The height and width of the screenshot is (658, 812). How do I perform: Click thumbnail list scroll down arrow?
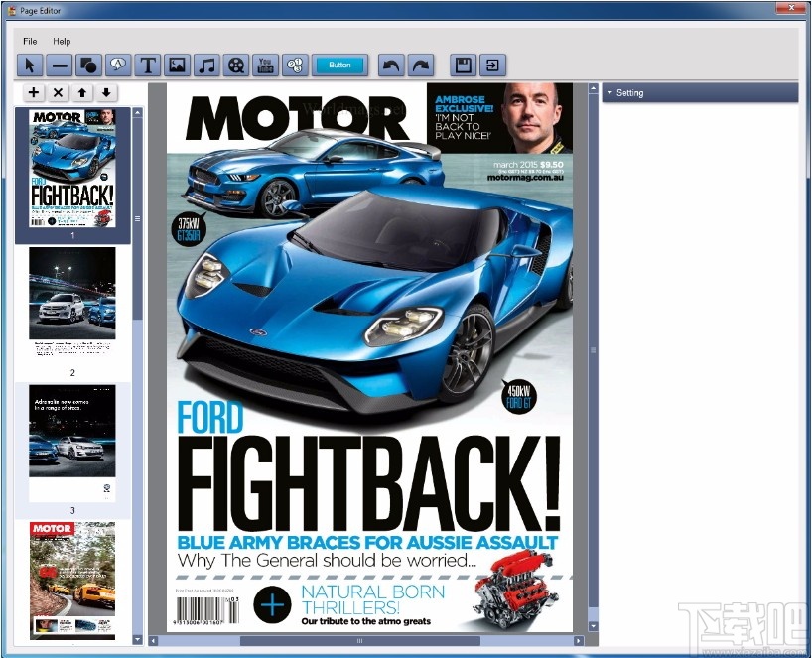pos(137,639)
